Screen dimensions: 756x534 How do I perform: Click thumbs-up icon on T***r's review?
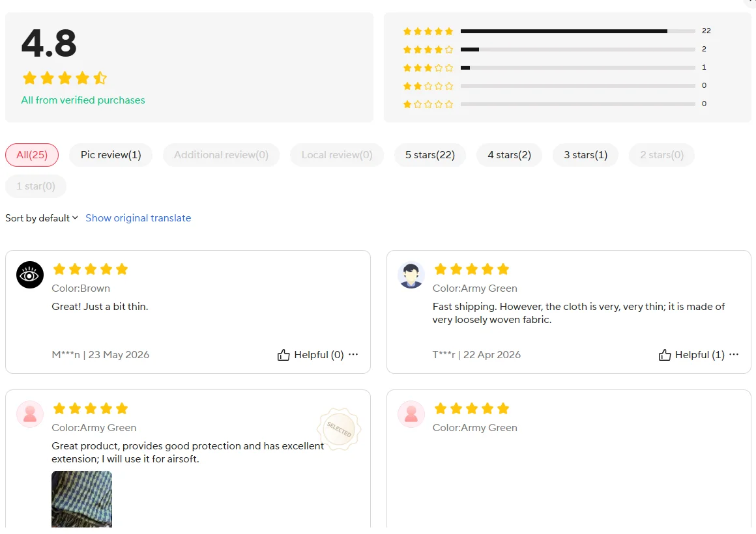664,355
